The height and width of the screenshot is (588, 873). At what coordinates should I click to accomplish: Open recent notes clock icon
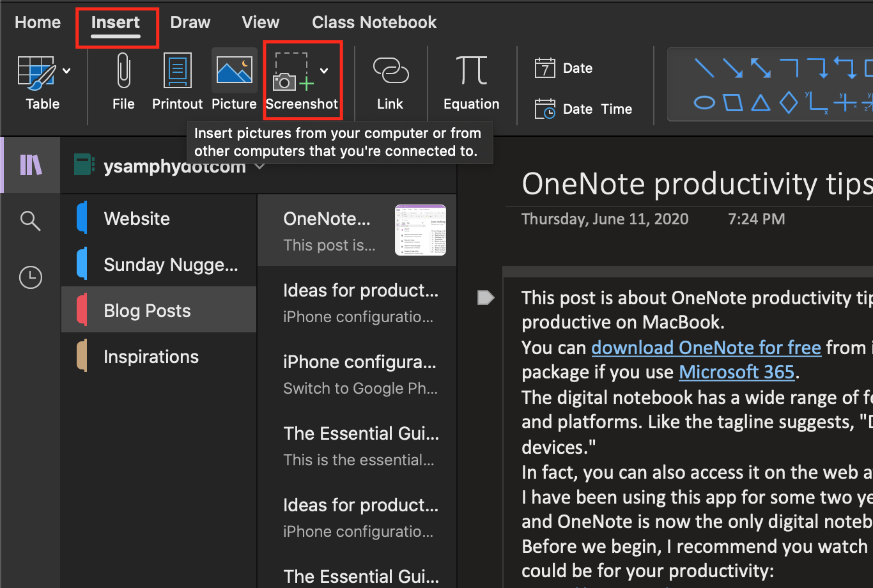[x=31, y=277]
